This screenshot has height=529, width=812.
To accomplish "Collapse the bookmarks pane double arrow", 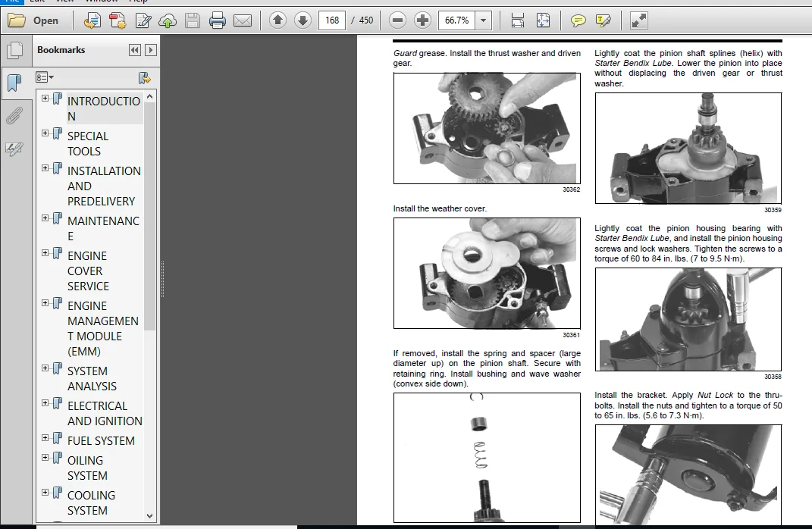I will tap(135, 50).
